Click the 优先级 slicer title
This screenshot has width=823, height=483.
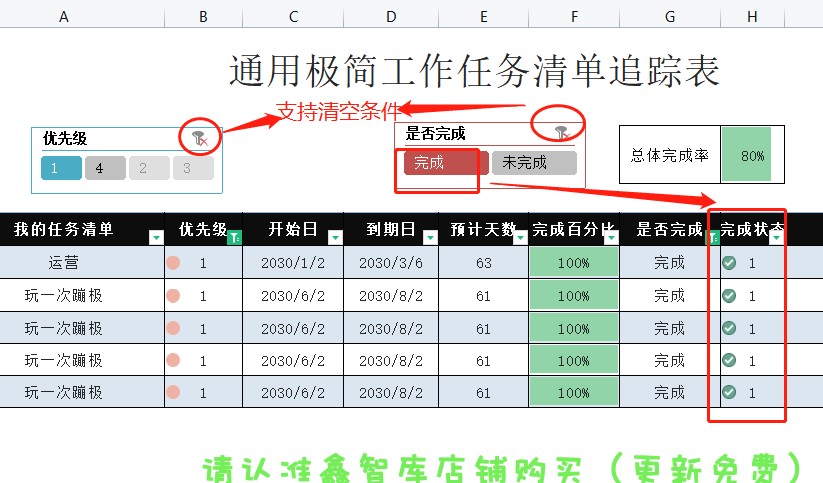pyautogui.click(x=65, y=139)
